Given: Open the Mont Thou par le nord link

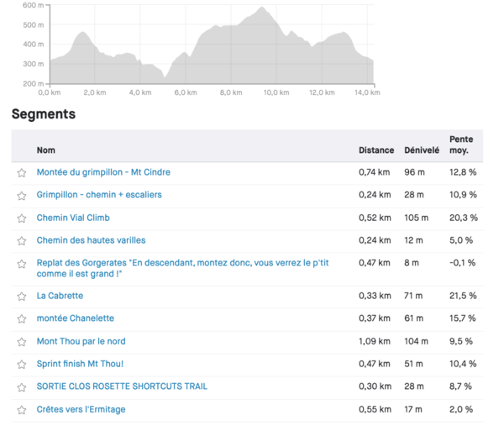Looking at the screenshot, I should 81,341.
